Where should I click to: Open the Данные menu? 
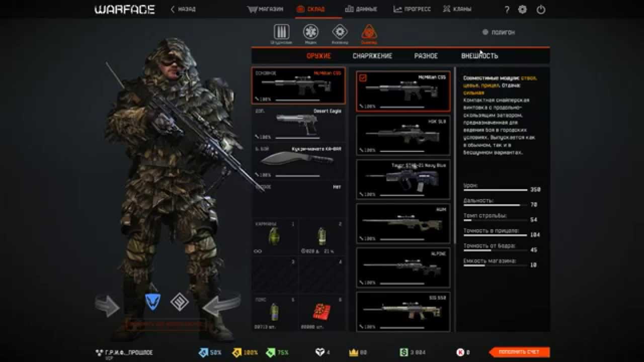[x=361, y=9]
